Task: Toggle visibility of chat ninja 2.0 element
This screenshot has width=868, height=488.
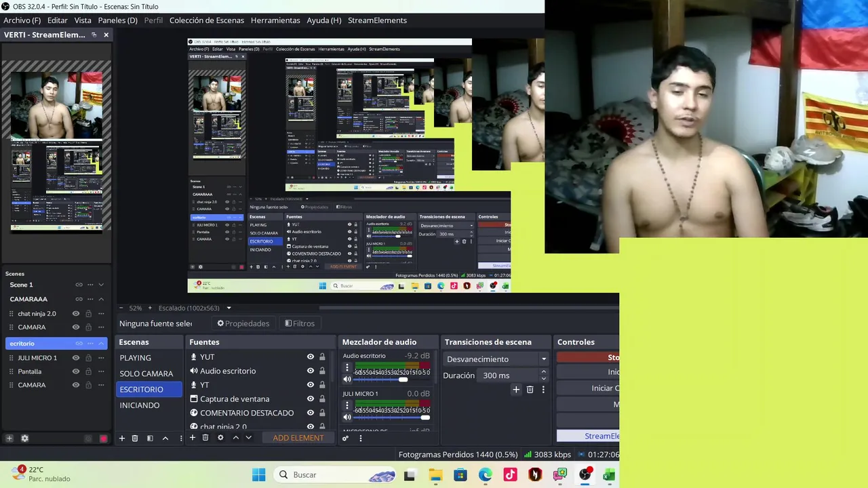Action: (76, 314)
